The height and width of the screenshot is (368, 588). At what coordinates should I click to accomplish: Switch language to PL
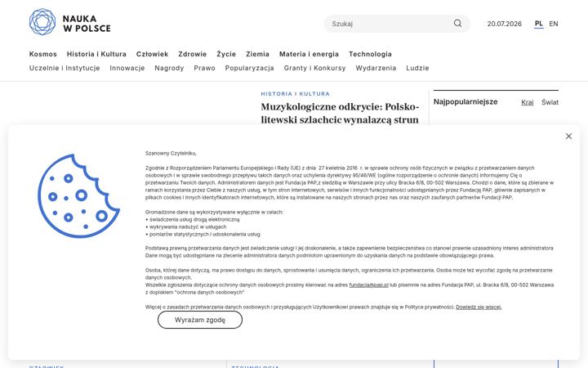(539, 24)
